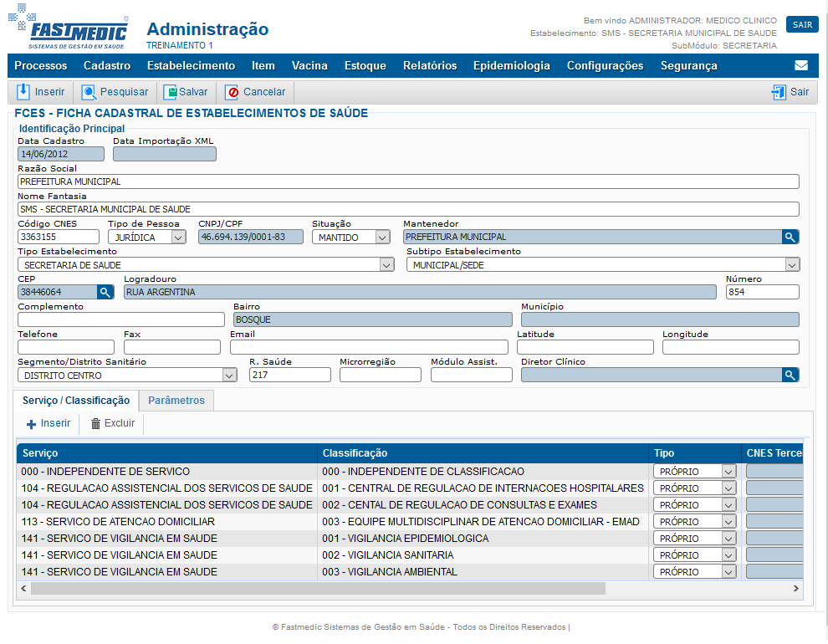Image resolution: width=828 pixels, height=644 pixels.
Task: Select cell '000 - INDEPENDENTE DE SERVICO'
Action: 167,472
